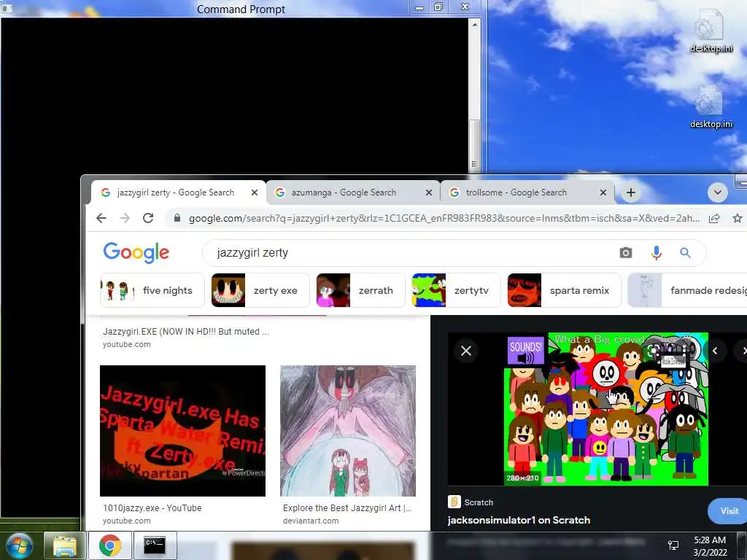This screenshot has width=747, height=560.
Task: Open the Jazzygirl.exe Sparta Remix thumbnail
Action: [182, 431]
